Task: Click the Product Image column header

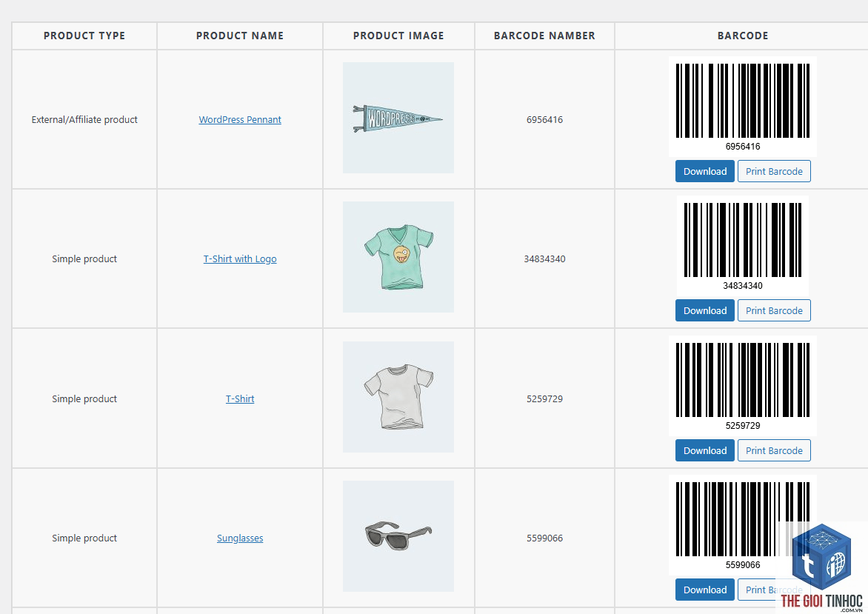Action: [398, 36]
